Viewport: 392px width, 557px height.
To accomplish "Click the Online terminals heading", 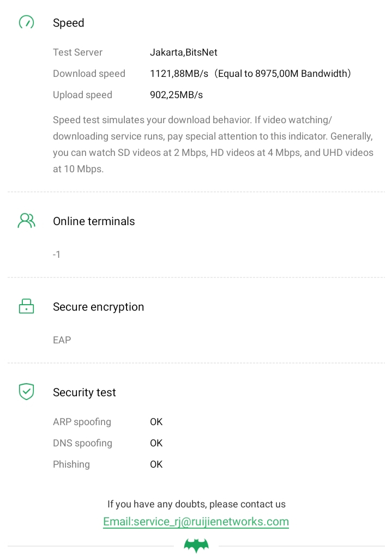I will coord(94,221).
